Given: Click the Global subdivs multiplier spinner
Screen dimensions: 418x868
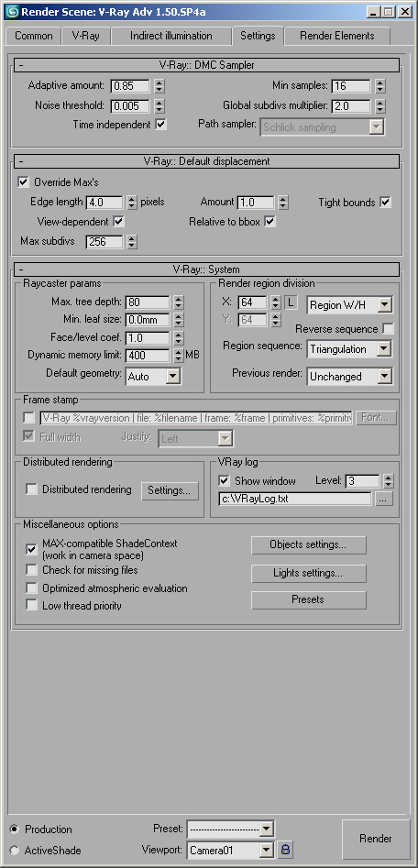Looking at the screenshot, I should [379, 105].
